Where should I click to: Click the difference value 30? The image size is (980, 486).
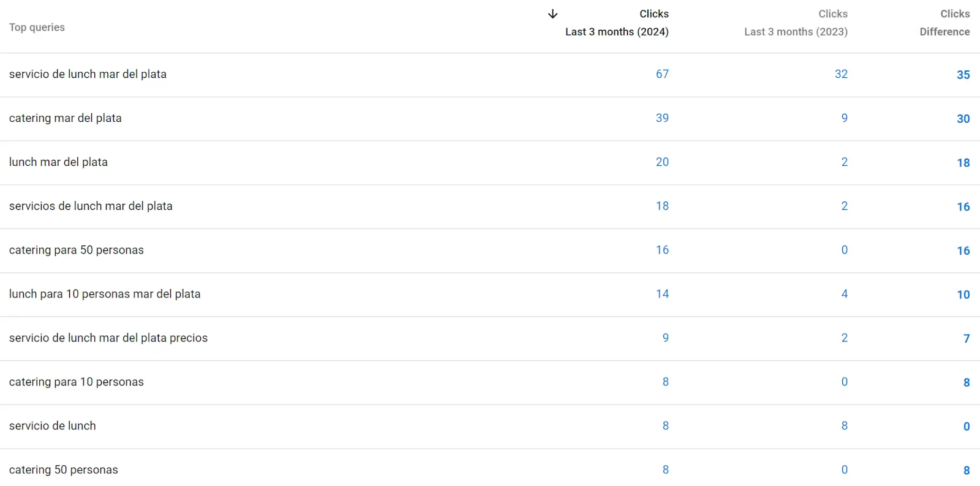(x=963, y=119)
